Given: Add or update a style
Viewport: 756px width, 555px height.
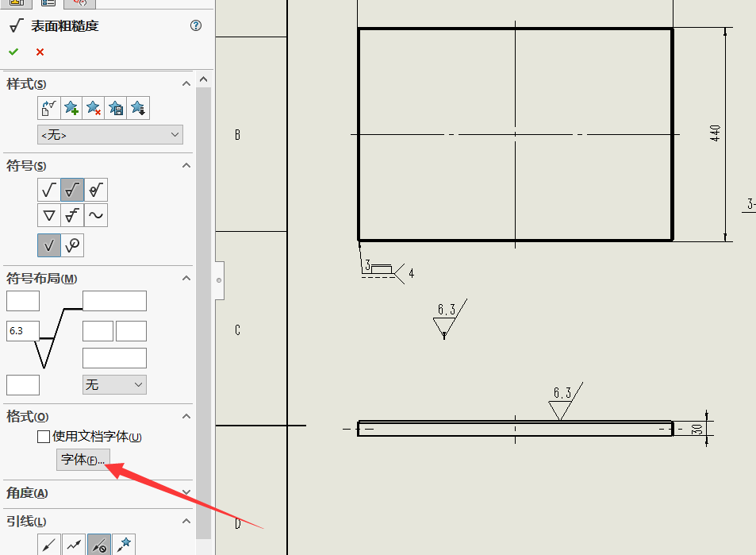Looking at the screenshot, I should 71,108.
